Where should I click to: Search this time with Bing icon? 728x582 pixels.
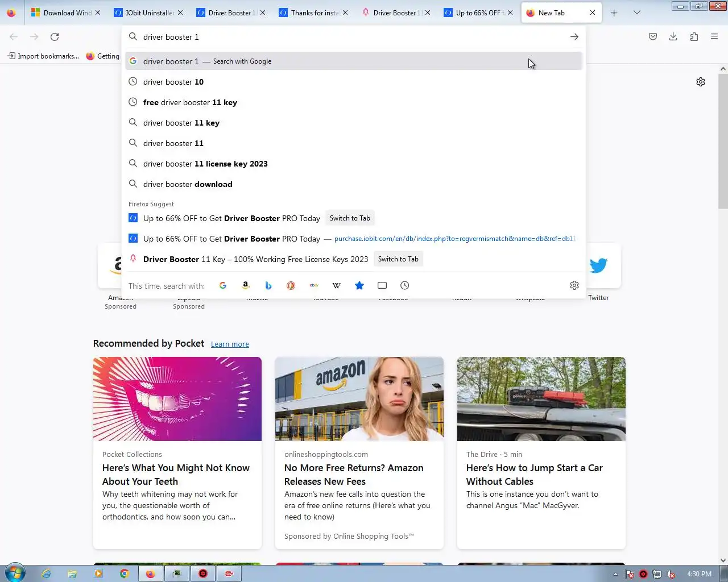(268, 285)
